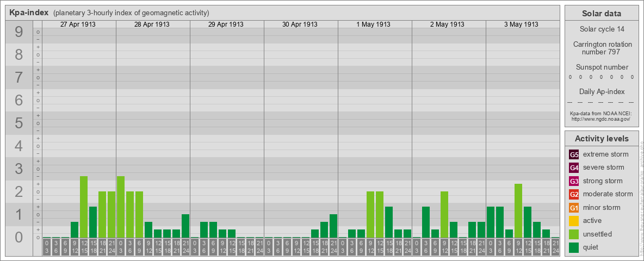Click the 28 Apr 0-3 unsettled bar
Screen dimensions: 644x261
(121, 207)
